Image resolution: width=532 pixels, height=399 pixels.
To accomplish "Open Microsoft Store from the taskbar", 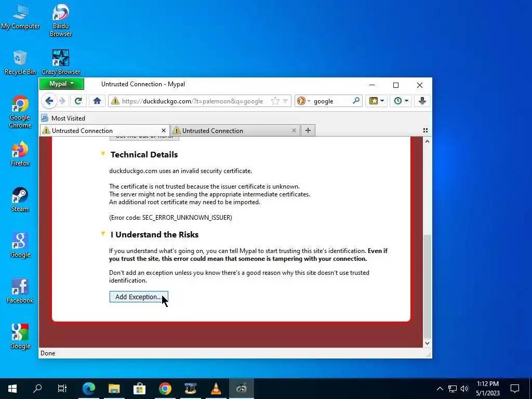I will click(x=139, y=389).
